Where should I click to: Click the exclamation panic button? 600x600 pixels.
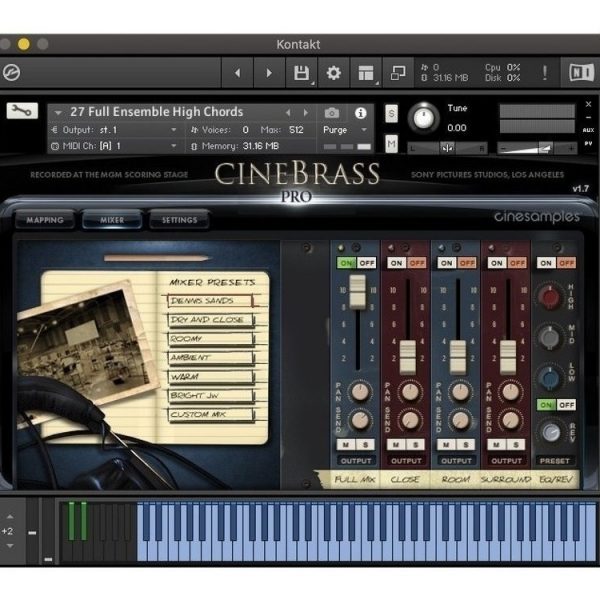point(545,72)
